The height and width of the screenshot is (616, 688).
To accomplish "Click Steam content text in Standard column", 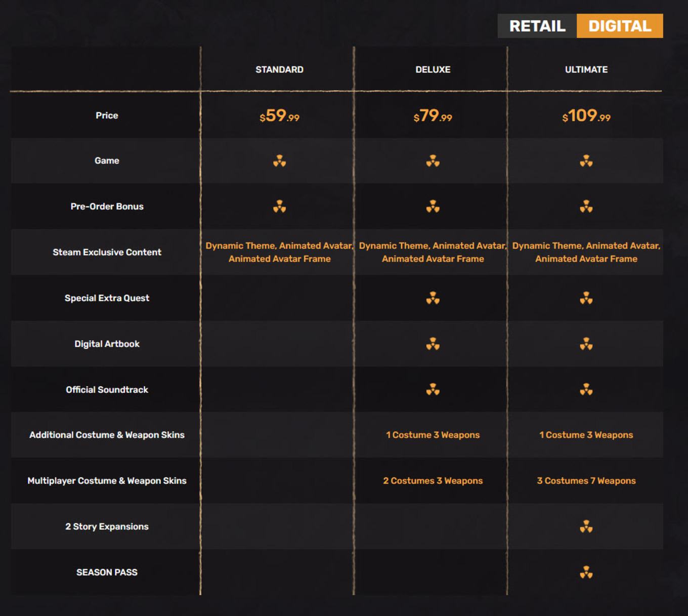I will (x=279, y=252).
